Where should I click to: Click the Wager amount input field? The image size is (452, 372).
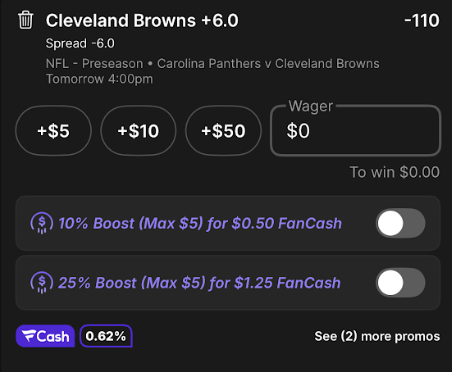(x=356, y=131)
